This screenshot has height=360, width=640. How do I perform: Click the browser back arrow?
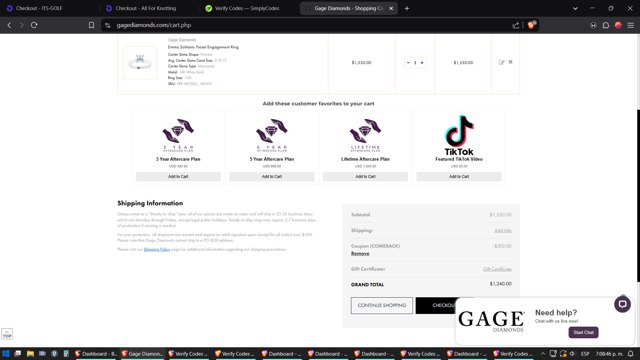pos(9,25)
